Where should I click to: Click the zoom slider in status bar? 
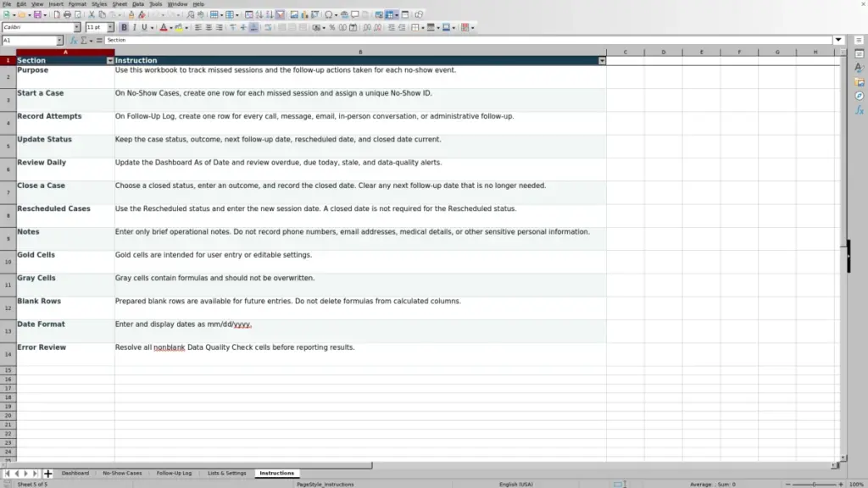click(x=815, y=484)
